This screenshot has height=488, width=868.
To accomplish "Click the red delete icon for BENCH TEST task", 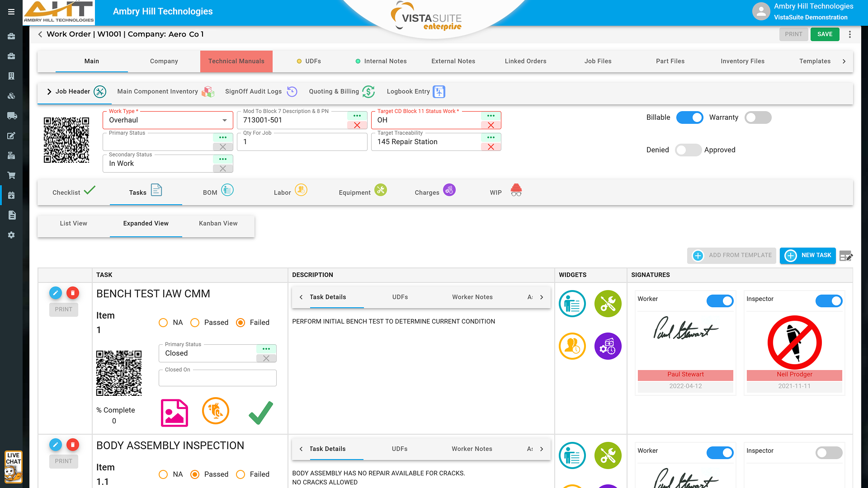I will pos(73,293).
